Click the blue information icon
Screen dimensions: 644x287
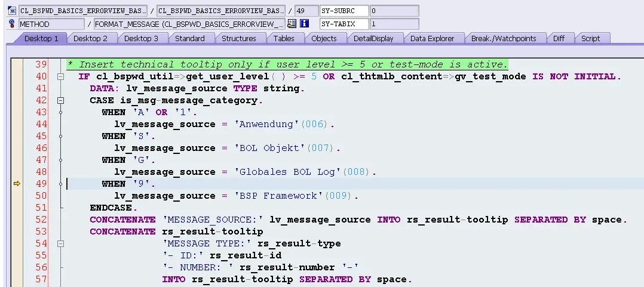point(304,24)
